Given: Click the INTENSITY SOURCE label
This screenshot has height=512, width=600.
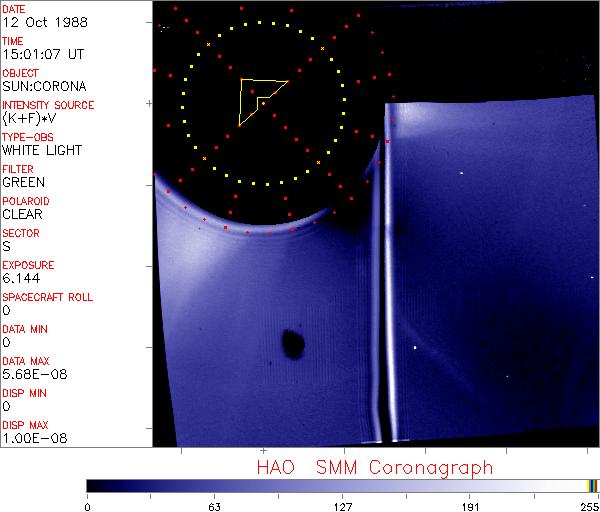Looking at the screenshot, I should (48, 105).
